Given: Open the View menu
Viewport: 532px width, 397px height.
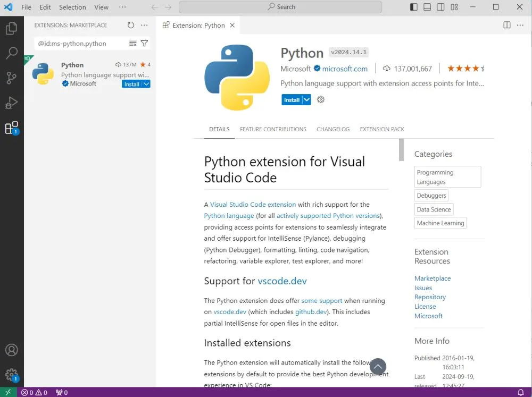Looking at the screenshot, I should click(x=101, y=7).
